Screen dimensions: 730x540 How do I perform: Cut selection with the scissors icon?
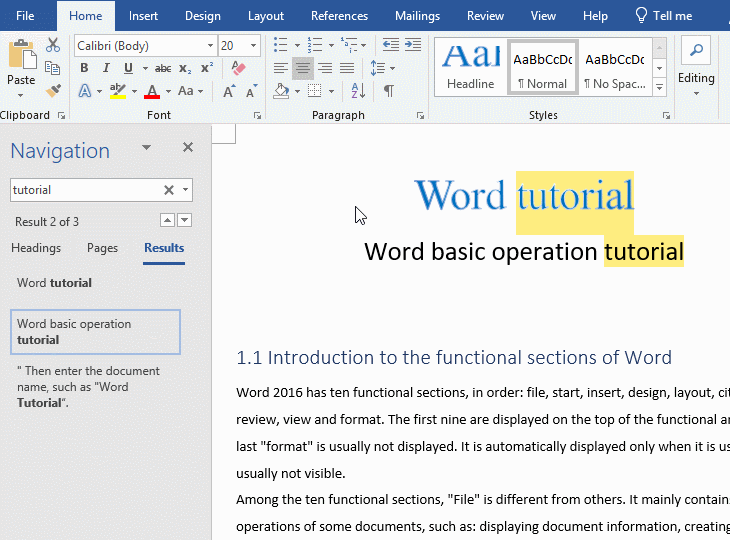[53, 45]
